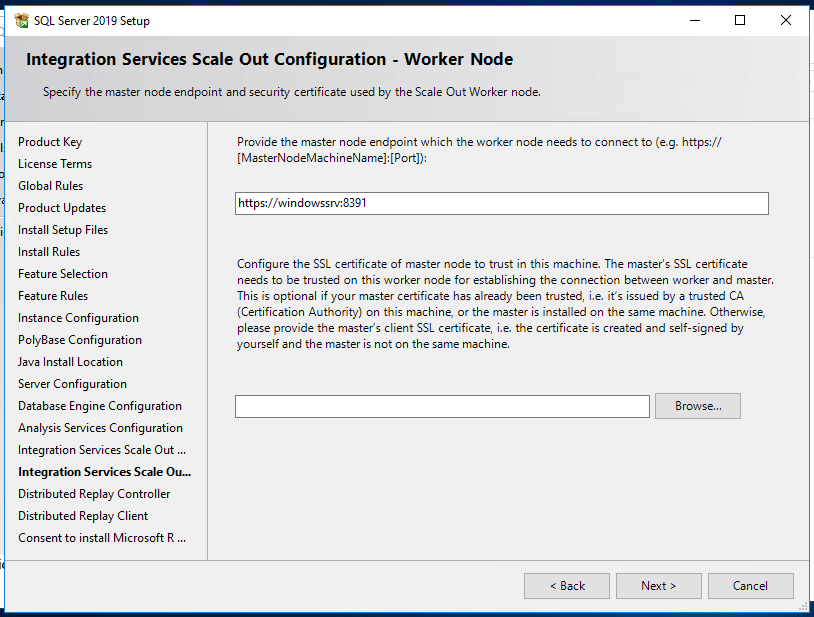Close the SQL Server 2019 Setup window
The width and height of the screenshot is (814, 617).
[785, 21]
